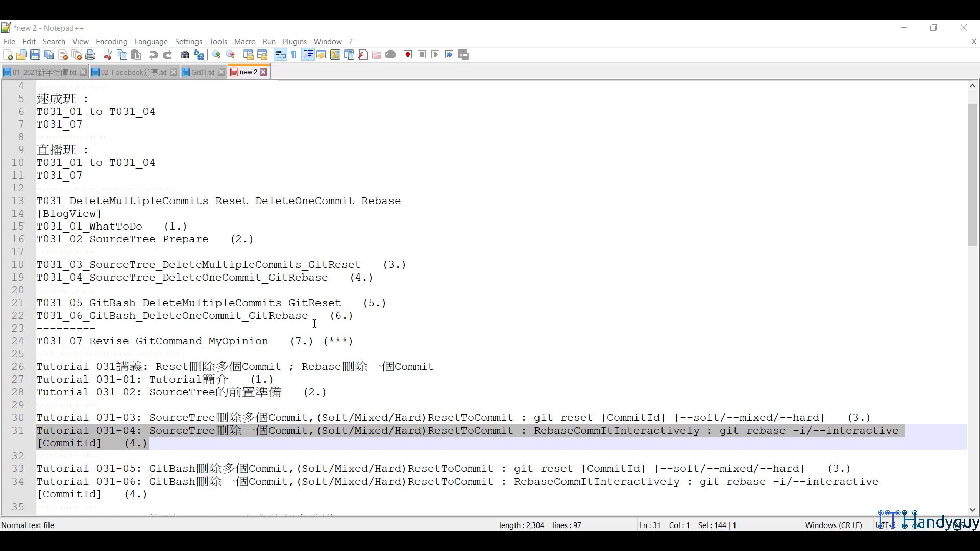Open the Find dialog using the binoculars icon
Screen dimensions: 980x551
tap(185, 55)
